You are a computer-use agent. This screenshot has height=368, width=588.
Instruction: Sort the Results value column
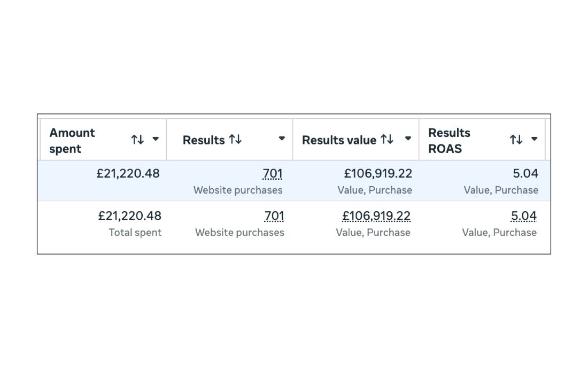coord(387,140)
